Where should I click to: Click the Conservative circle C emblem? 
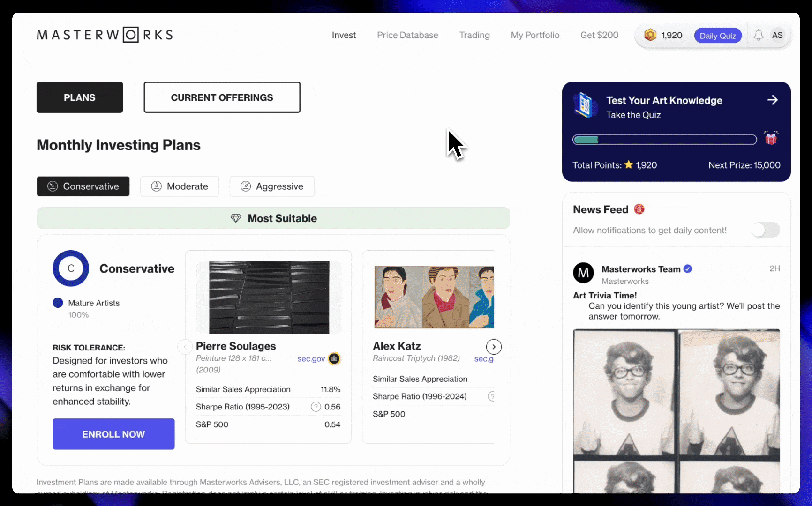tap(71, 268)
